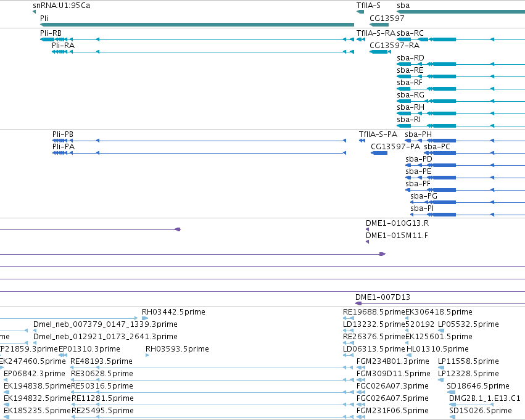525x420 pixels.
Task: Select the SD18646.5prime EST label
Action: [478, 387]
